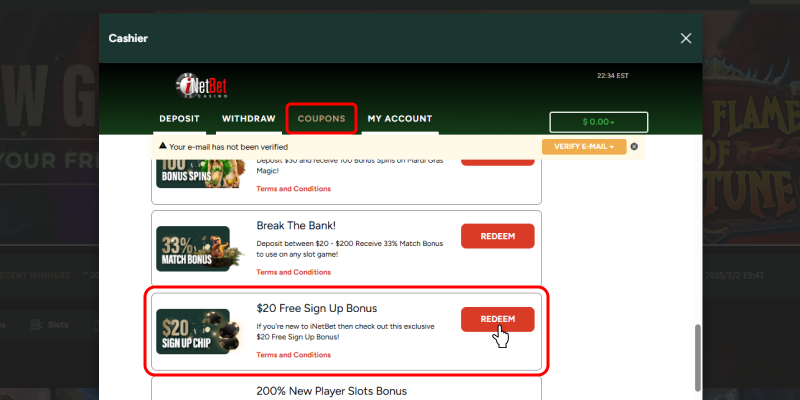
Task: Click the 'Break The Bank!' title
Action: tap(296, 226)
